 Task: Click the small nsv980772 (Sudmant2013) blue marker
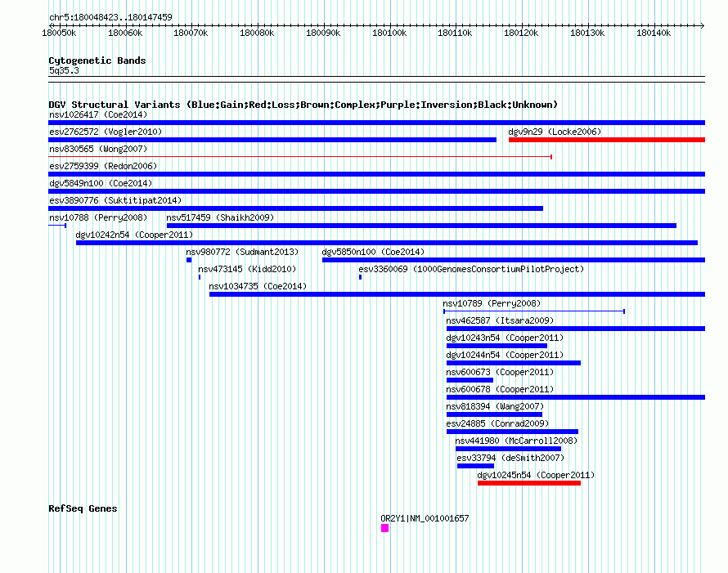[x=189, y=260]
